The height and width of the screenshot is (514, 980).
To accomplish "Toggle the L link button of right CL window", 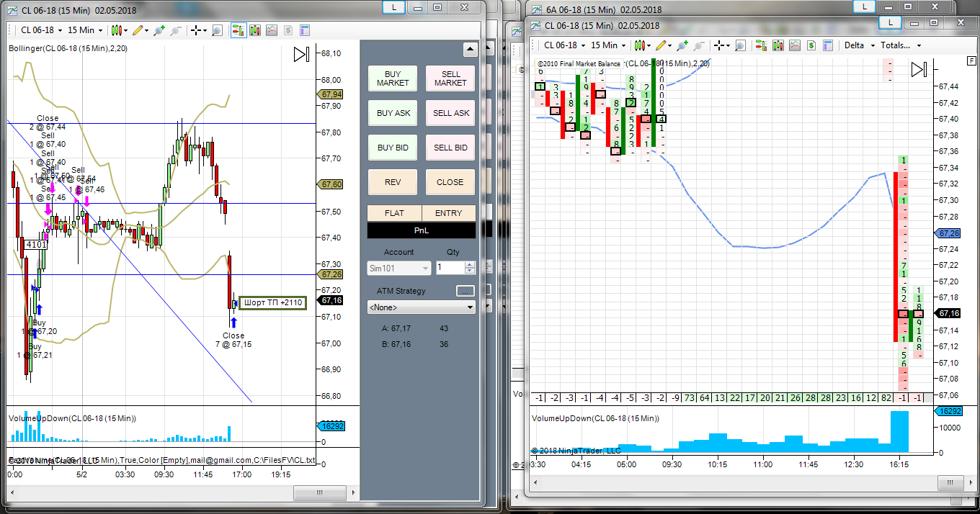I will click(891, 22).
